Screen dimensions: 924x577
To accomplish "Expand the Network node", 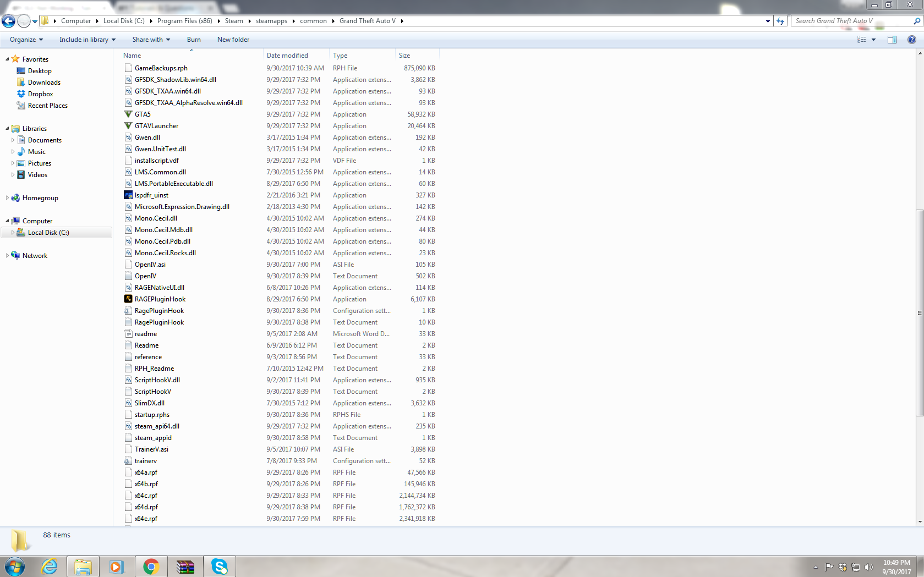I will pos(7,256).
